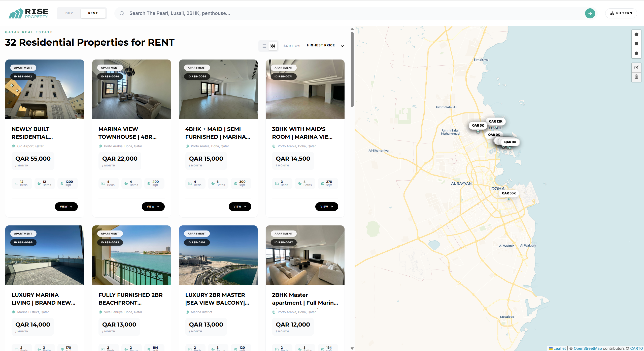Open RSE-0066 empty room photo
The height and width of the screenshot is (351, 644).
coord(218,89)
